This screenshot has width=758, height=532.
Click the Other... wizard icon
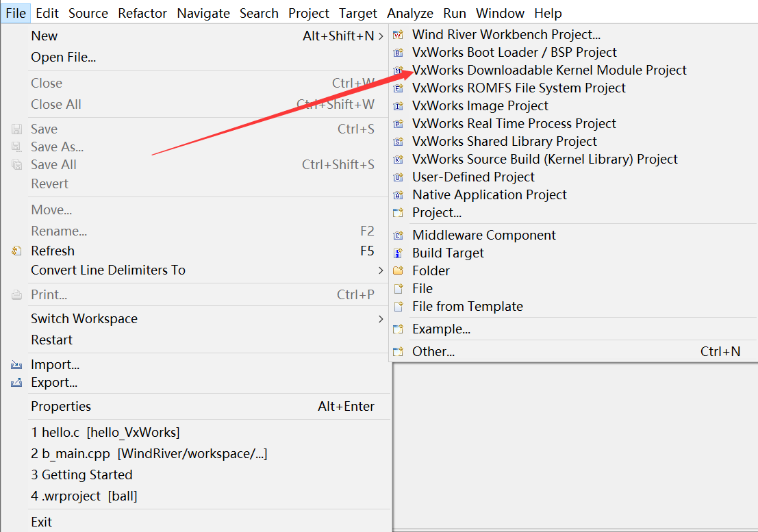(x=398, y=352)
